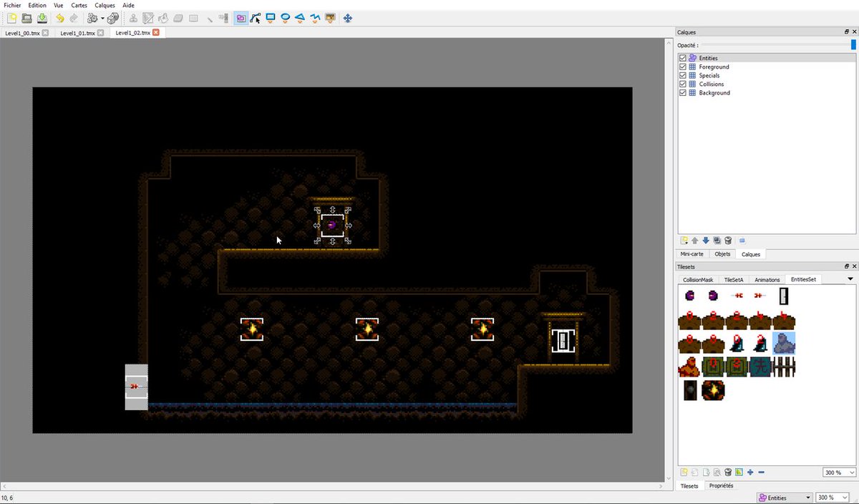Toggle visibility checkbox for Collisions layer
Screen dimensions: 859x504
click(x=683, y=84)
